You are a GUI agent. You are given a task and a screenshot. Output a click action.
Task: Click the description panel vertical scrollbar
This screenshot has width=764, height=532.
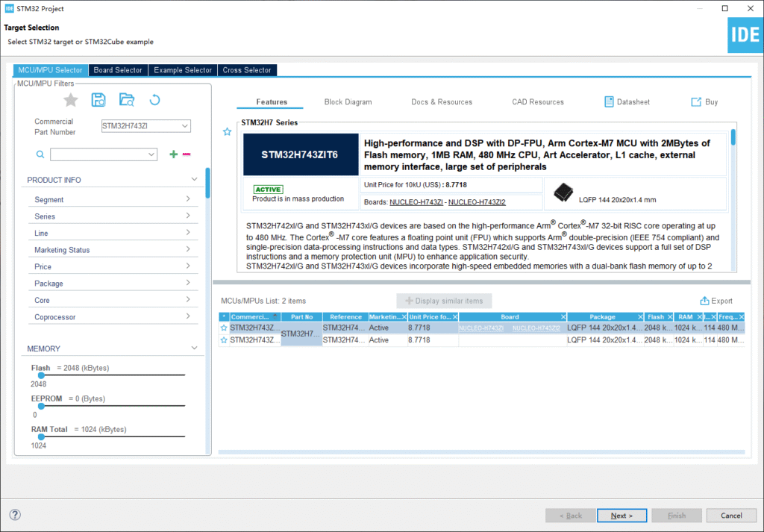[733, 137]
